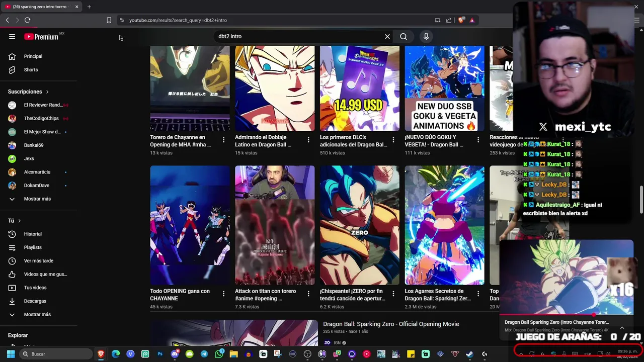This screenshot has height=362, width=644.
Task: Open options for 'Admirando el Doblaje Latino' video
Action: click(308, 140)
